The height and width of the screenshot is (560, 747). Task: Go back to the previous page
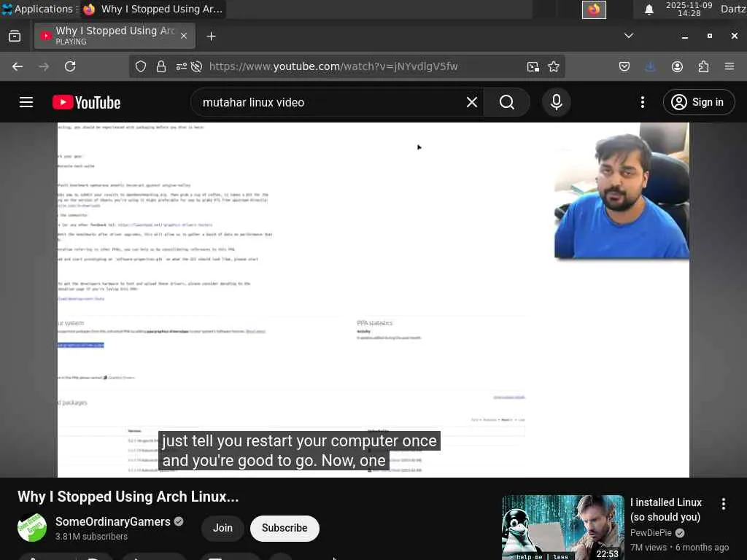pos(18,66)
